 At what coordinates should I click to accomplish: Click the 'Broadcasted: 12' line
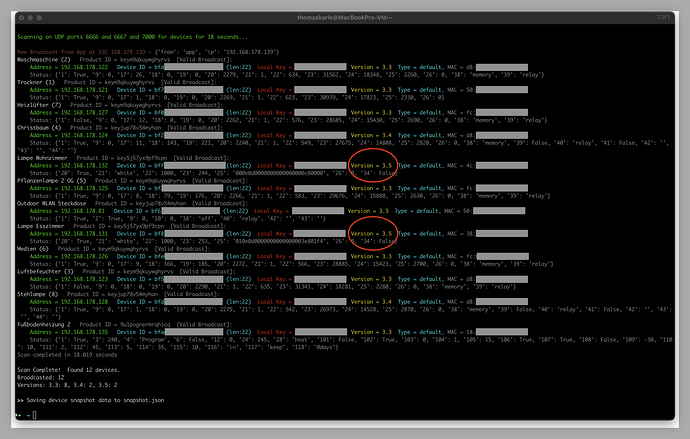pyautogui.click(x=40, y=378)
